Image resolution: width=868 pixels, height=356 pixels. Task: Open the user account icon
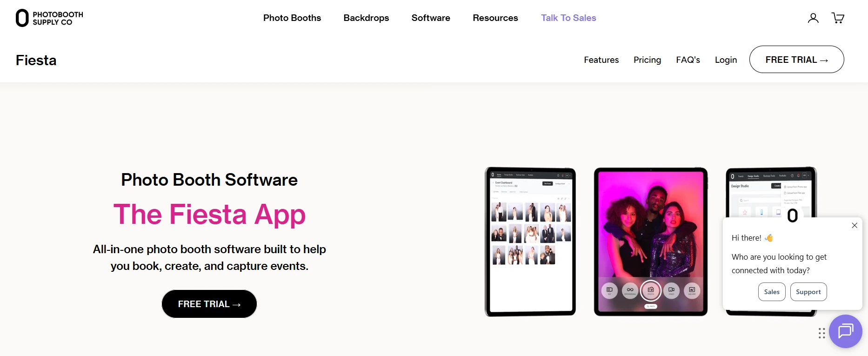[x=813, y=18]
